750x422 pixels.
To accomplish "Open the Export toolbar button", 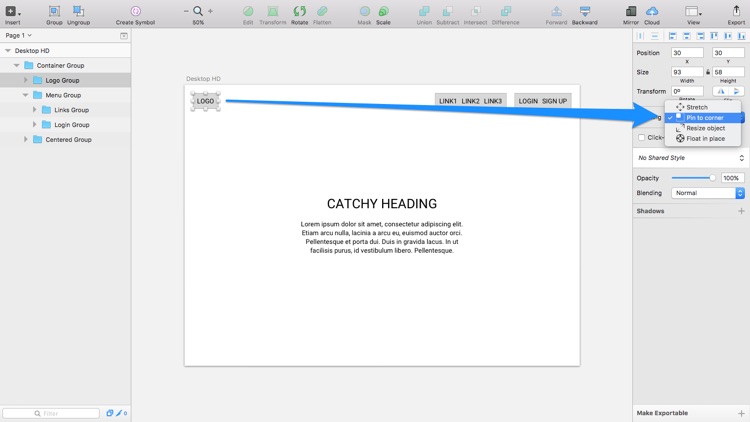I will 736,11.
